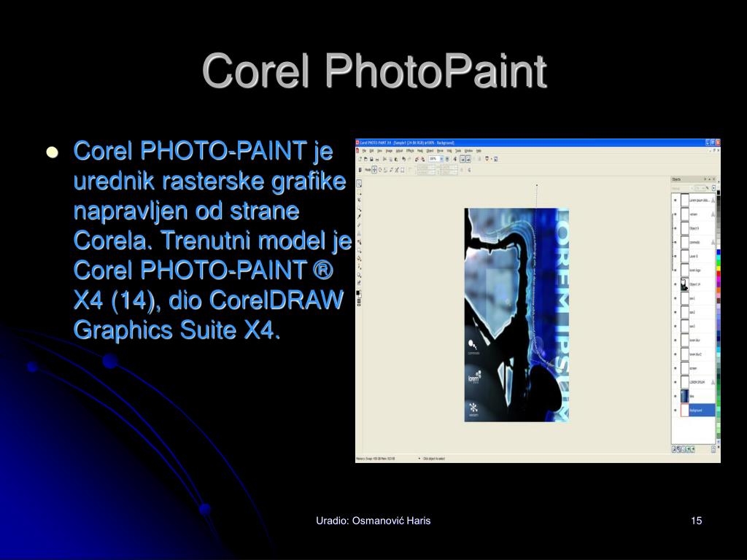Select the 'commodo' object row
The height and width of the screenshot is (560, 747).
click(x=693, y=242)
